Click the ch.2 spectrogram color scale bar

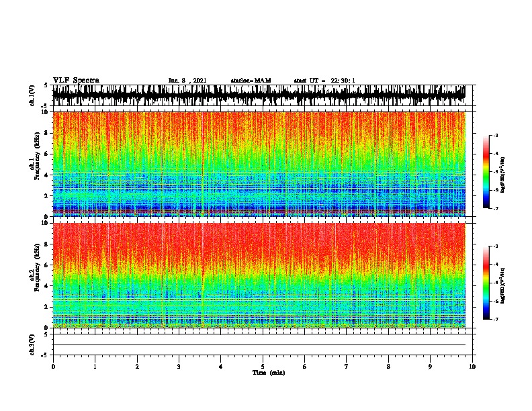486,283
